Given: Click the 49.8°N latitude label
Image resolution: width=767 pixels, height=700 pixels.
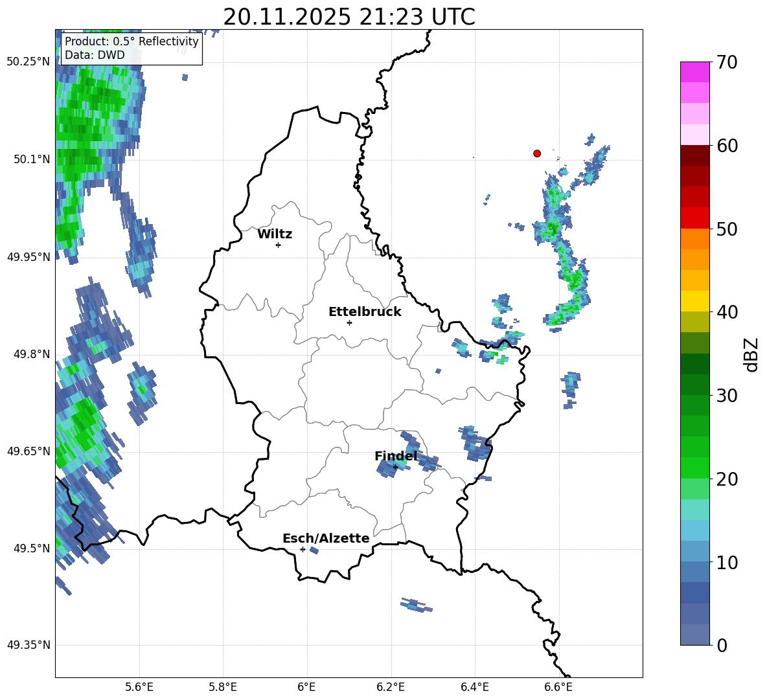Looking at the screenshot, I should pyautogui.click(x=32, y=354).
